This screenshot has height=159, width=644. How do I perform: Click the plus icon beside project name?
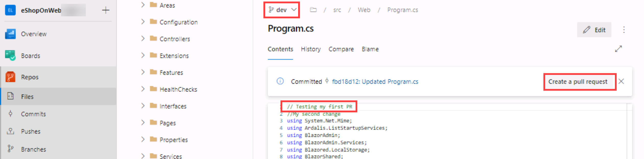106,10
